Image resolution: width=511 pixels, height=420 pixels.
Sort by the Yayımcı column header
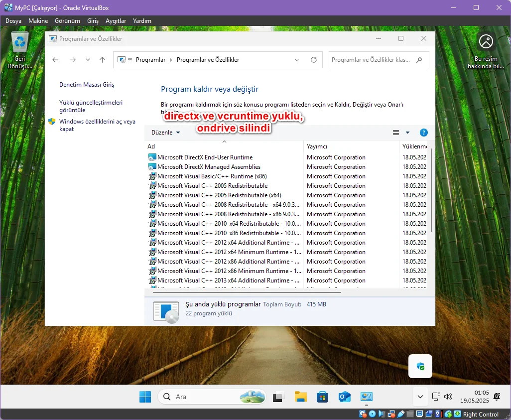coord(351,146)
